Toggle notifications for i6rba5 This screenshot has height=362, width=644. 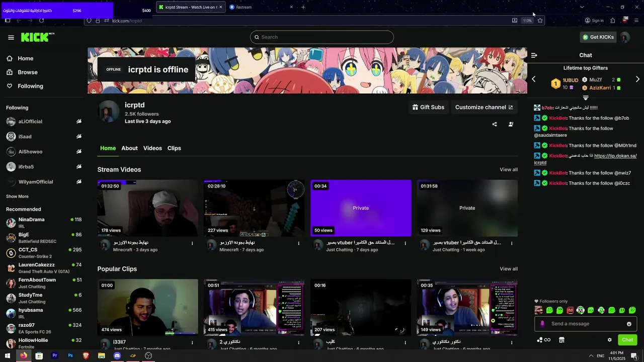pos(78,166)
